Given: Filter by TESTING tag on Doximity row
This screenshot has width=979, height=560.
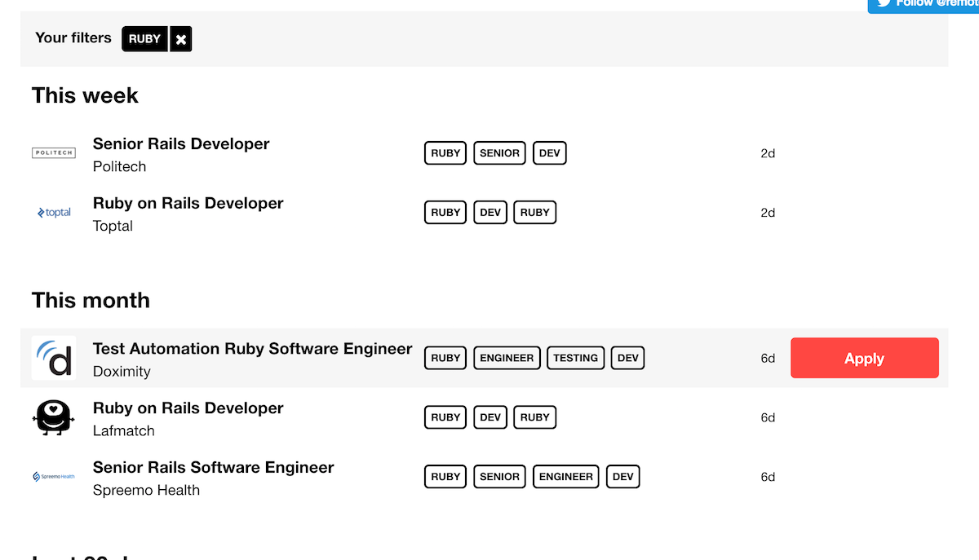Looking at the screenshot, I should pos(575,358).
